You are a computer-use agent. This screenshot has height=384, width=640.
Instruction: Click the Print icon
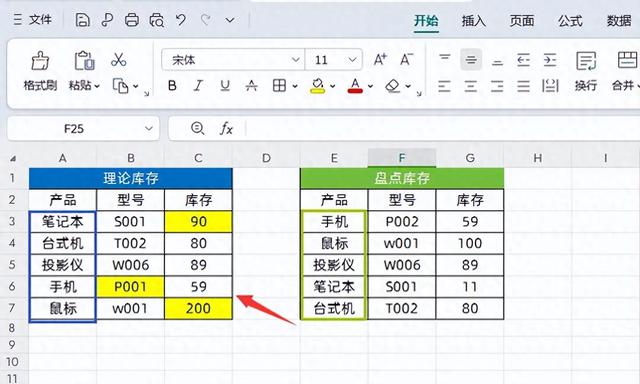(131, 20)
